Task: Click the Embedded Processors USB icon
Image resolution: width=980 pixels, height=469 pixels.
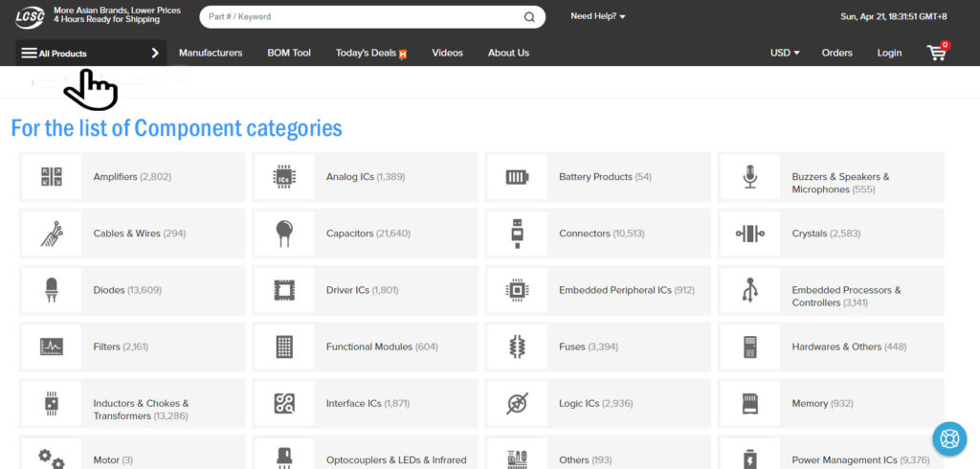Action: (750, 290)
